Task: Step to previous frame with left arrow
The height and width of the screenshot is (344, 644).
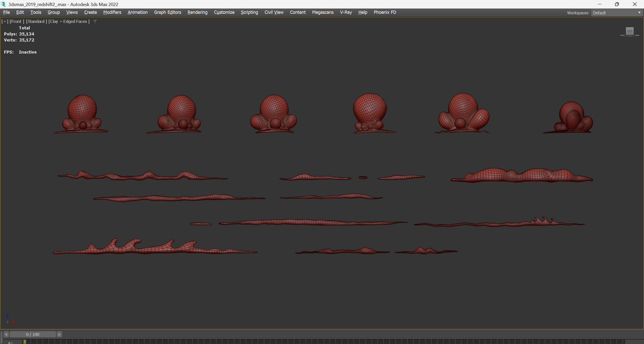Action: 6,334
